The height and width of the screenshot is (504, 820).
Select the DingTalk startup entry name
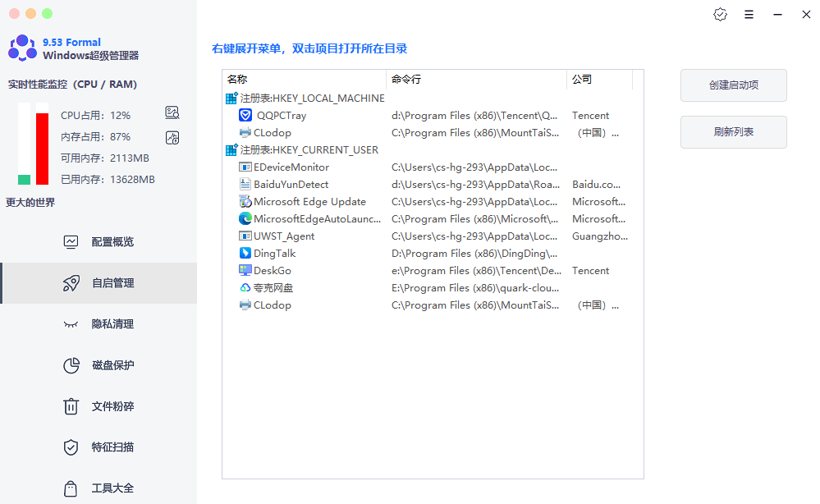[x=274, y=253]
